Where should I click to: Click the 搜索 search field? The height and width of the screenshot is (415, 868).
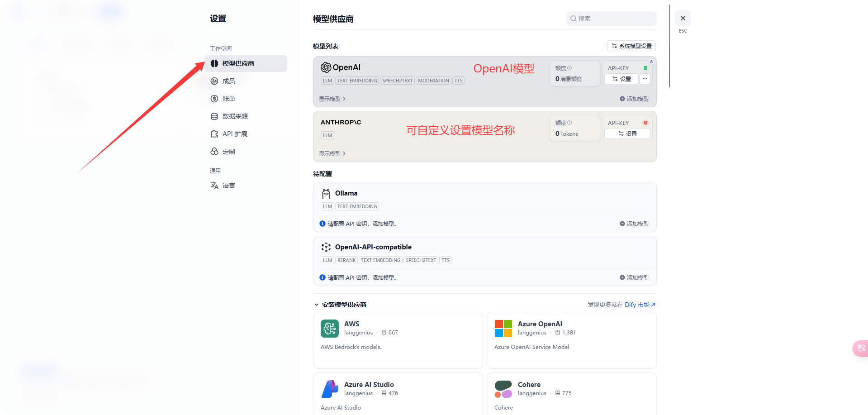tap(611, 19)
